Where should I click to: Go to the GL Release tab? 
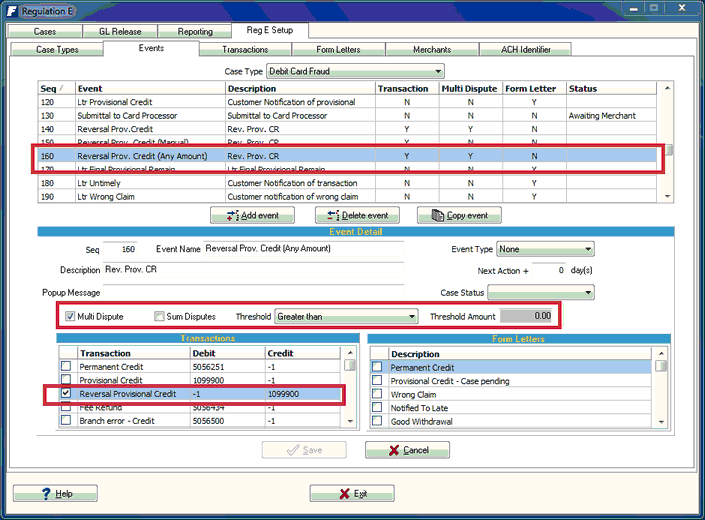(x=119, y=31)
